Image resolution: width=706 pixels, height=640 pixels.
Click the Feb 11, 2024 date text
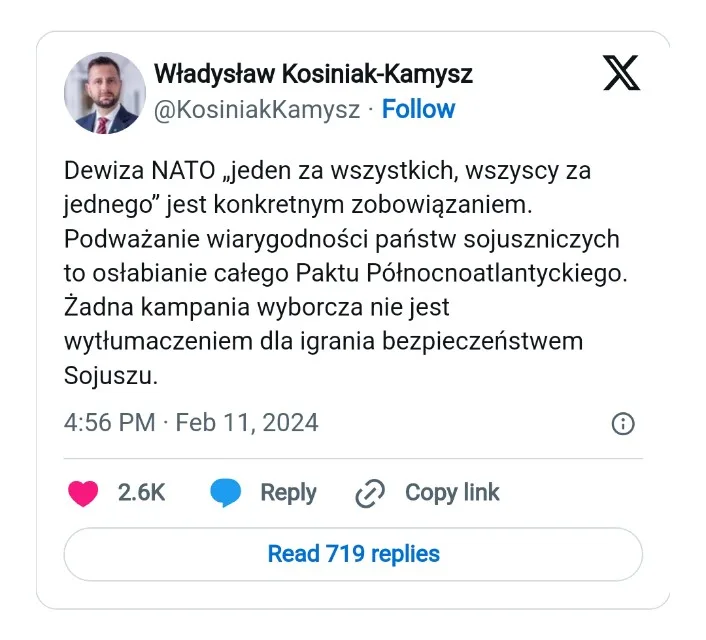pyautogui.click(x=247, y=422)
